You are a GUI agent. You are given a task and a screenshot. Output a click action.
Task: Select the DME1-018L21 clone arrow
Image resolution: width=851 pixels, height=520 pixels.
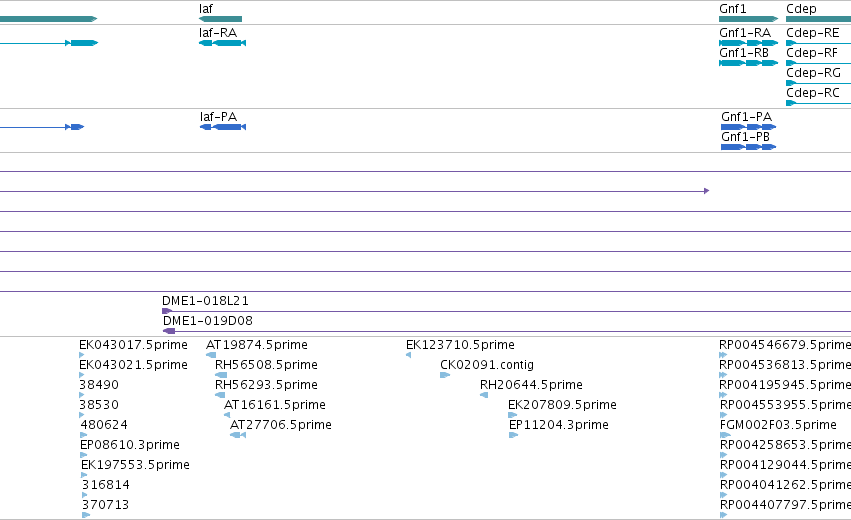[x=167, y=312]
